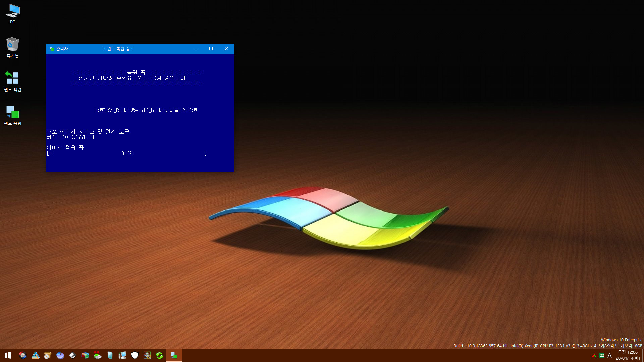
Task: Select the 윈도 백업 desktop shortcut
Action: [13, 81]
